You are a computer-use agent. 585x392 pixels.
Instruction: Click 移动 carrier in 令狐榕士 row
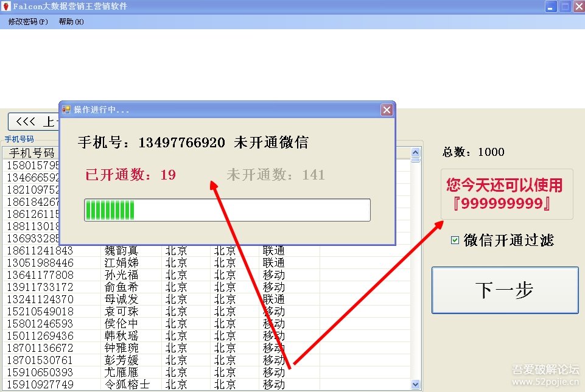click(x=273, y=384)
